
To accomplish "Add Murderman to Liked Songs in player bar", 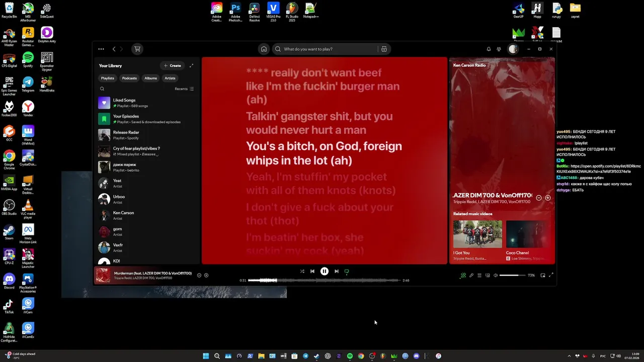I will pyautogui.click(x=206, y=276).
